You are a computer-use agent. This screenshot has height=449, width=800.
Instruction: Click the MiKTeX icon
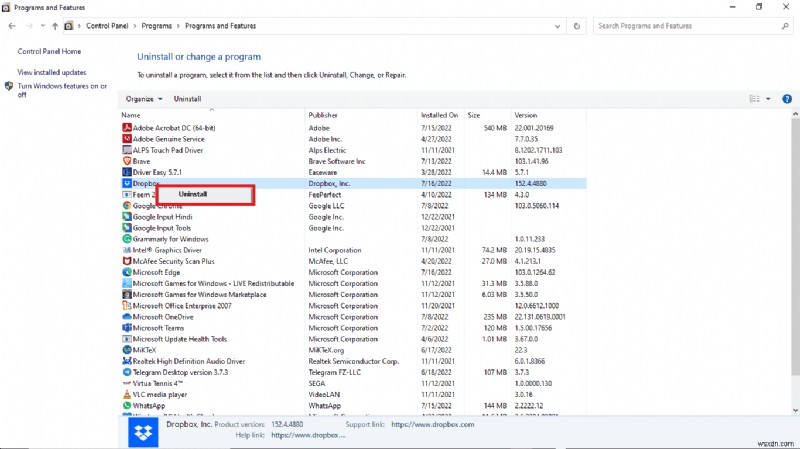127,350
